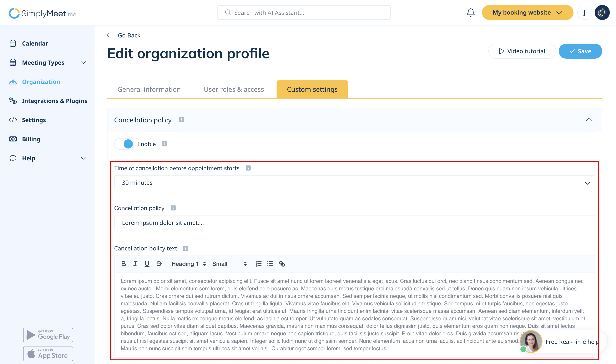616x364 pixels.
Task: Open the Heading 1 style selector
Action: 188,264
